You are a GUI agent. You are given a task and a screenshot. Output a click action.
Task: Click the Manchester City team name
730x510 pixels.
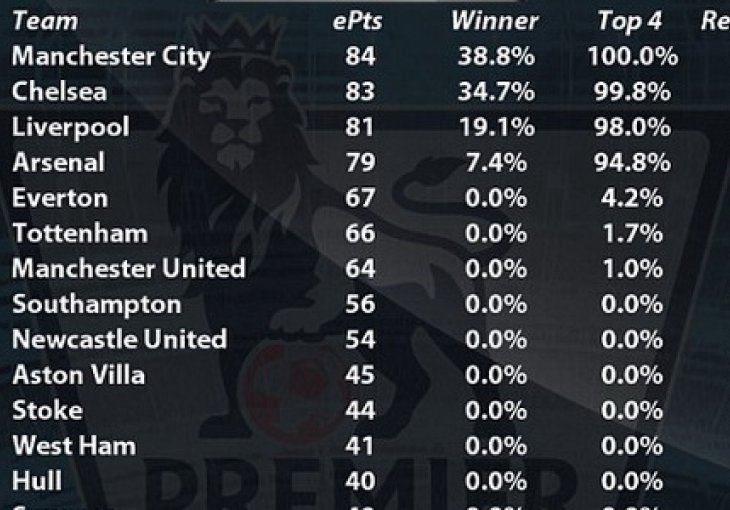click(x=111, y=56)
